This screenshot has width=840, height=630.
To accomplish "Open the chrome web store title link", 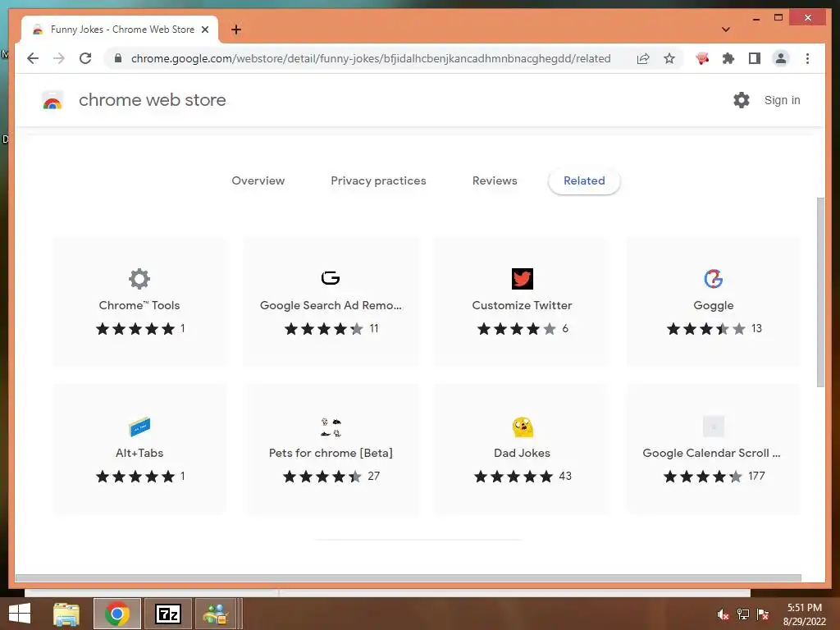I will [152, 100].
